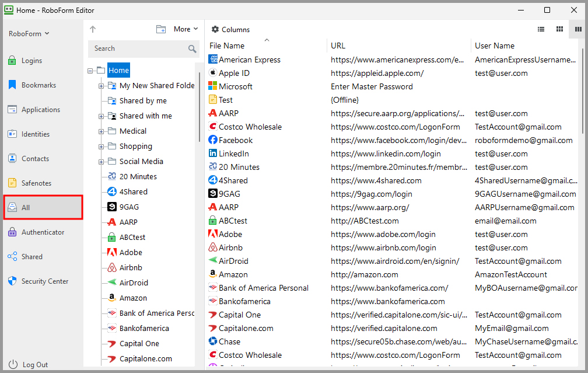Click the 9GAG icon in folder tree

point(112,207)
